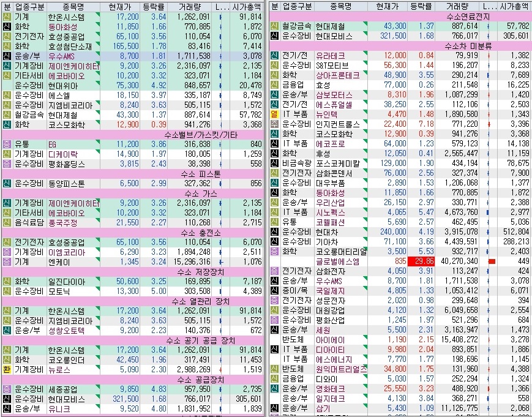The height and width of the screenshot is (417, 532).
Task: Click the black 신 badge of 에코프로
Action: coord(274,144)
